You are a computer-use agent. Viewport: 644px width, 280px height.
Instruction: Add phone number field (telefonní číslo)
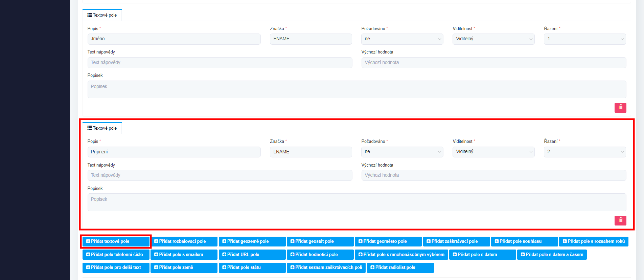tap(116, 255)
